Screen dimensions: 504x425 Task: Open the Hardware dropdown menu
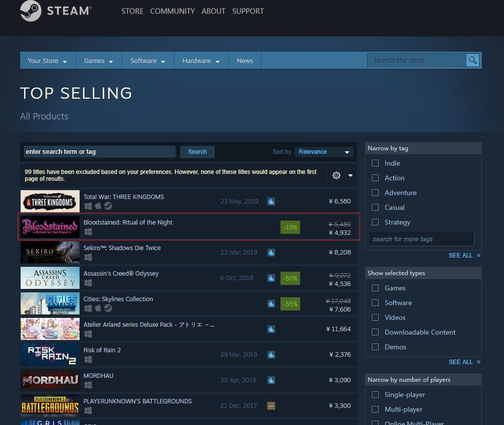(x=201, y=60)
